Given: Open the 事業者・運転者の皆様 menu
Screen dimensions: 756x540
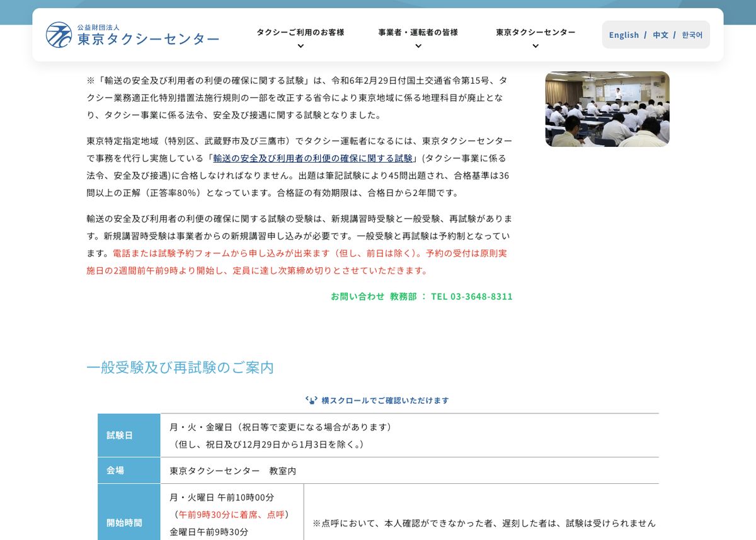Looking at the screenshot, I should [418, 32].
